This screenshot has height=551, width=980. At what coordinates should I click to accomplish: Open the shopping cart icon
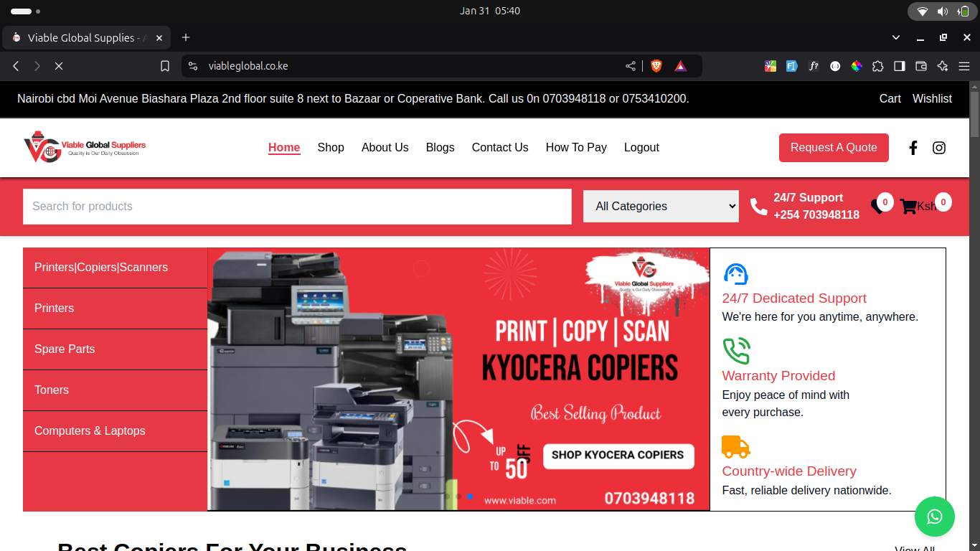pos(908,207)
